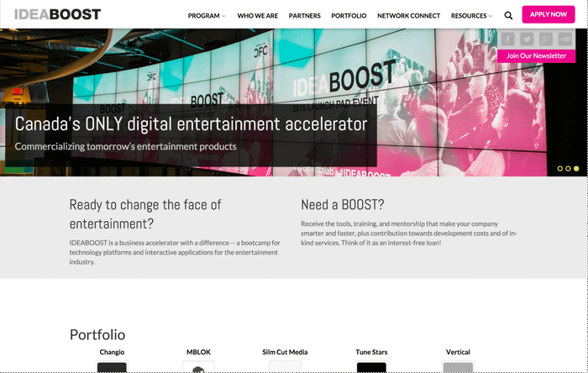Expand the Program dropdown menu

tap(207, 16)
